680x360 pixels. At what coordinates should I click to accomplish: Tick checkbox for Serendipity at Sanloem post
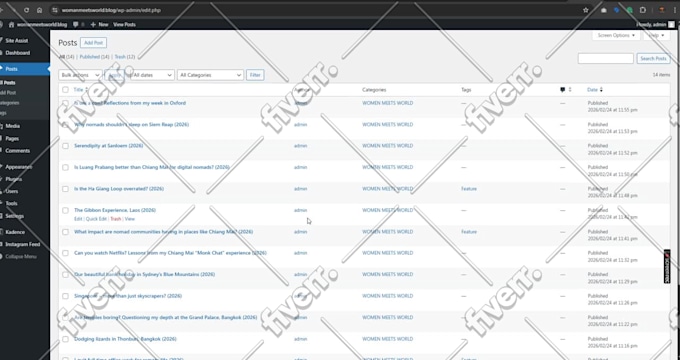click(65, 146)
